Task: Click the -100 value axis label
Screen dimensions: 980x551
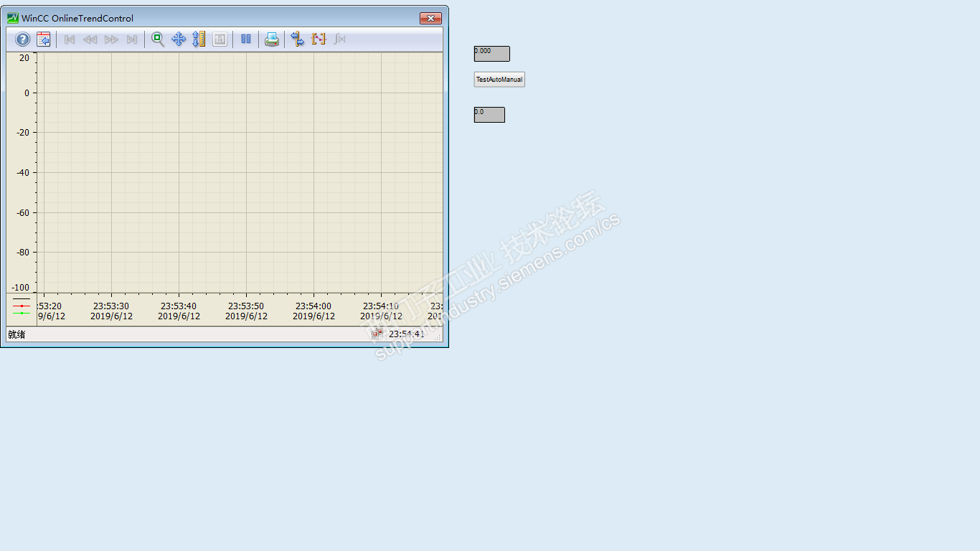Action: (22, 288)
